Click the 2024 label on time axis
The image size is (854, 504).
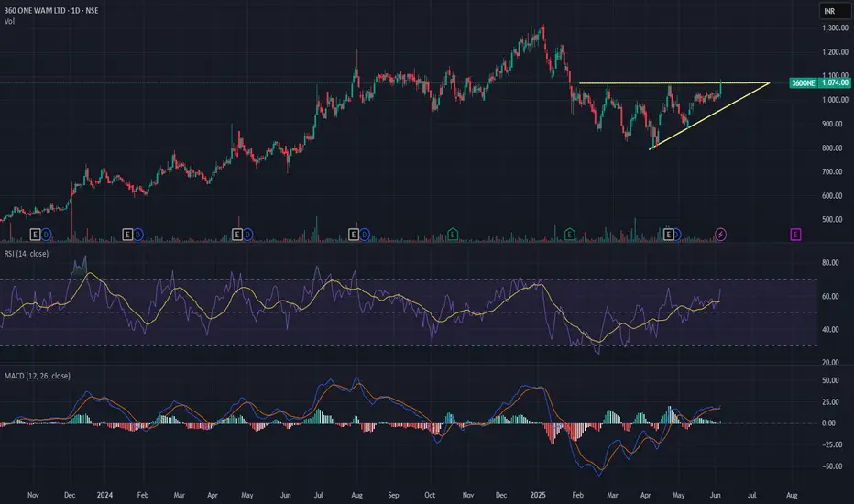[104, 495]
